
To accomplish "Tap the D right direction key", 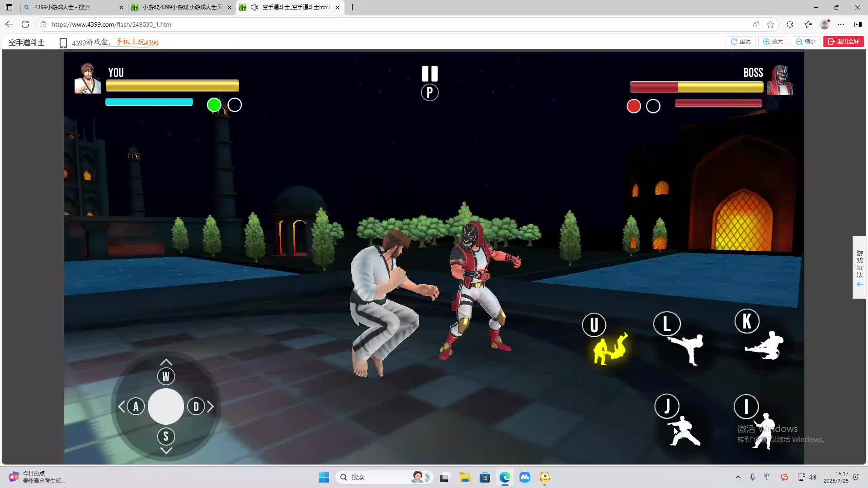I will tap(196, 406).
